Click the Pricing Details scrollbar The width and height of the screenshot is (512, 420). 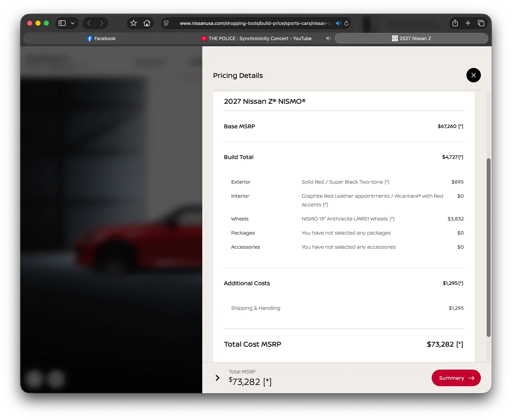(x=489, y=247)
